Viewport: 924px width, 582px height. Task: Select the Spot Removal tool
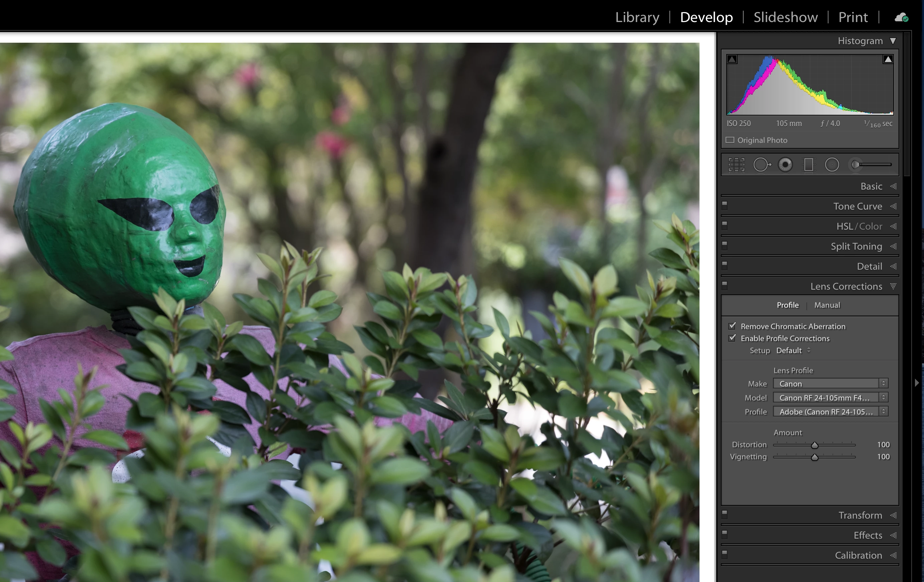pos(761,165)
